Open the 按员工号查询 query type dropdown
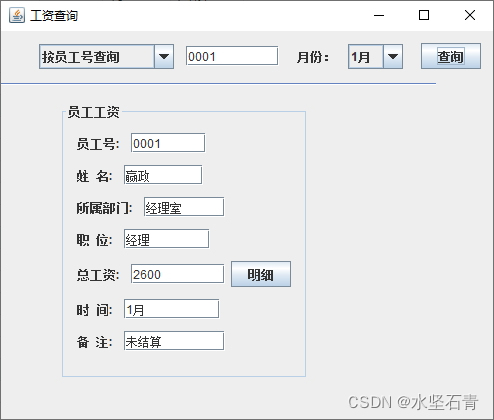The image size is (494, 420). pos(106,57)
